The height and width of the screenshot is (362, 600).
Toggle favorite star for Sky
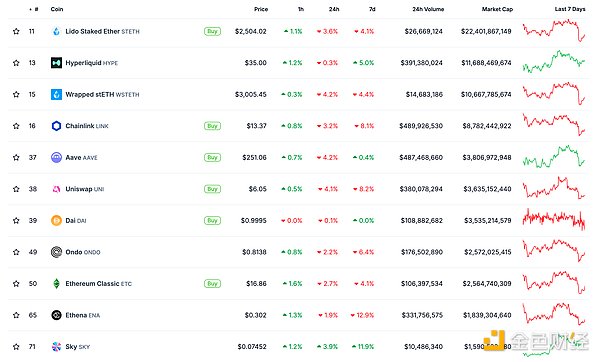tap(16, 347)
